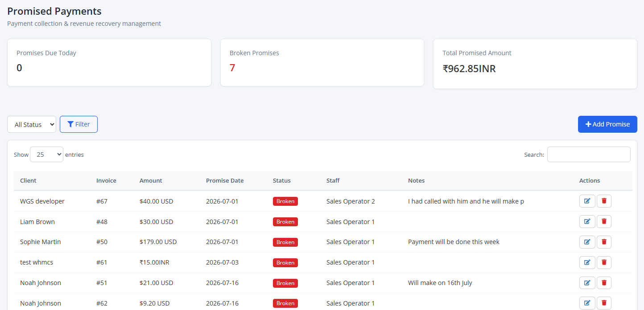Viewport: 644px width, 310px height.
Task: Delete Liam Brown's promise entry
Action: pyautogui.click(x=604, y=222)
